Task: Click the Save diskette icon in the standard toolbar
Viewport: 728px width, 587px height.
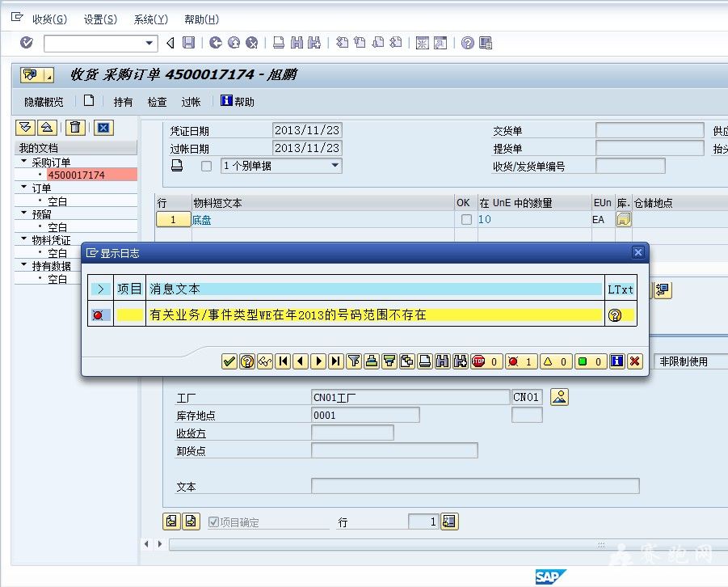Action: tap(188, 43)
